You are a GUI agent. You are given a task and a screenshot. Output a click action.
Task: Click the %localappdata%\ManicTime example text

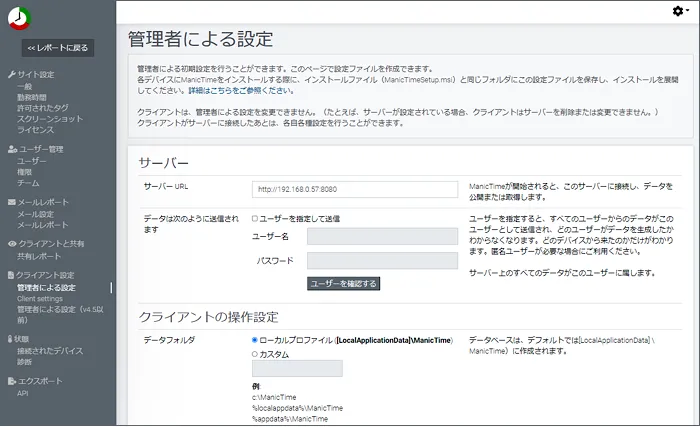click(x=297, y=408)
